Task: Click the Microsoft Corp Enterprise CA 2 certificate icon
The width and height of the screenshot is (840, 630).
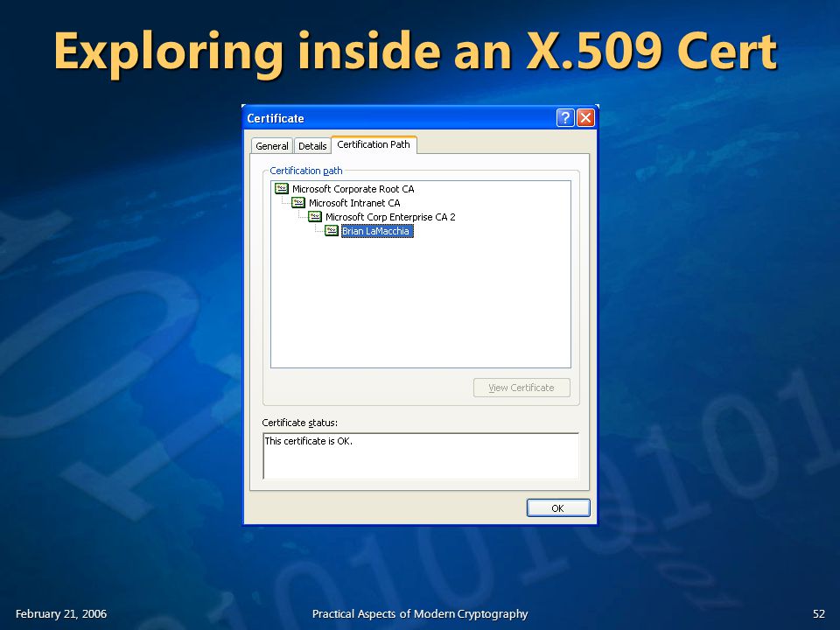Action: click(314, 216)
